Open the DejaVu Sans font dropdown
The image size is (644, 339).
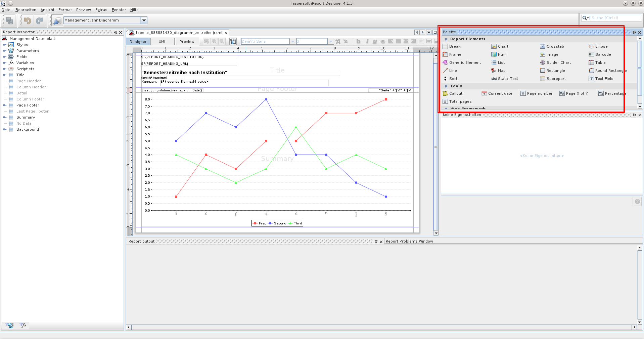tap(292, 41)
